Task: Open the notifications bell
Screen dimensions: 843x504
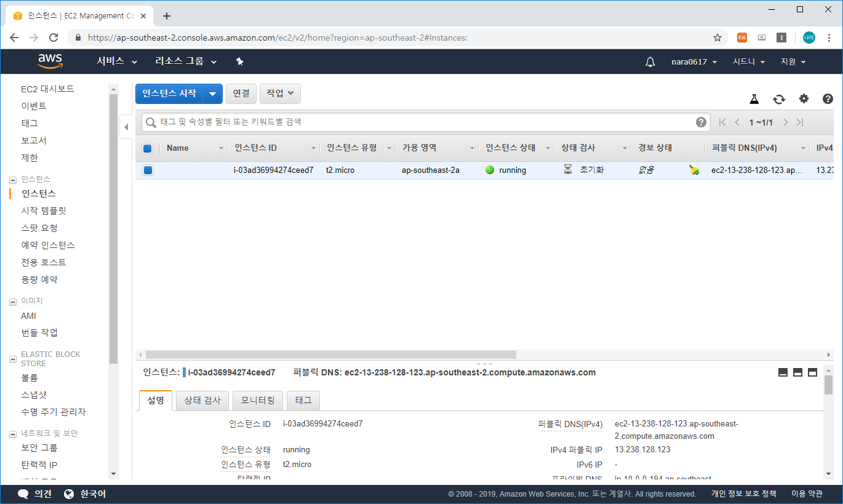Action: point(650,62)
